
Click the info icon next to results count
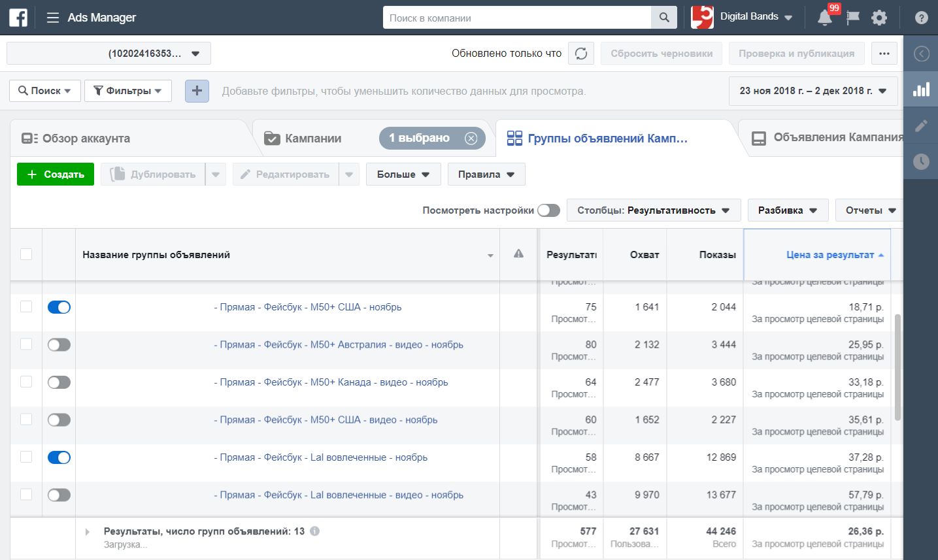314,531
